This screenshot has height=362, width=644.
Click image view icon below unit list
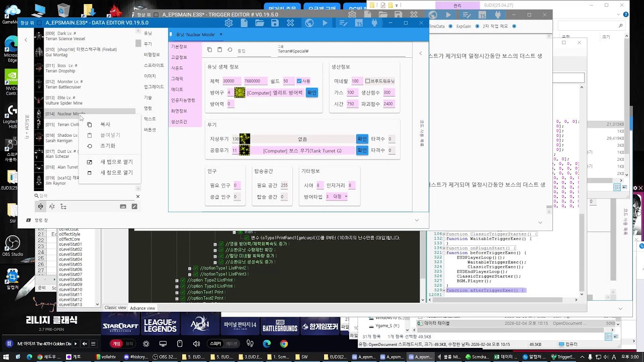click(123, 207)
